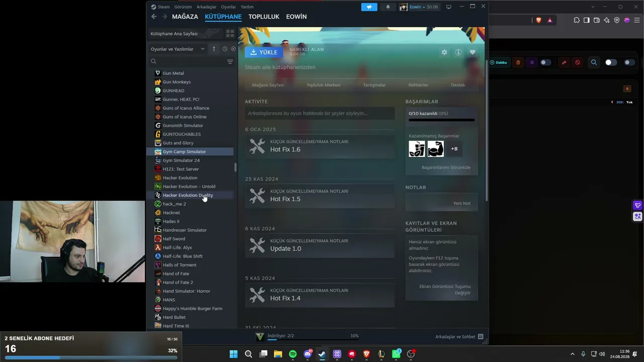This screenshot has height=362, width=644.
Task: Click the purple list icon on the web page
Action: click(x=531, y=62)
